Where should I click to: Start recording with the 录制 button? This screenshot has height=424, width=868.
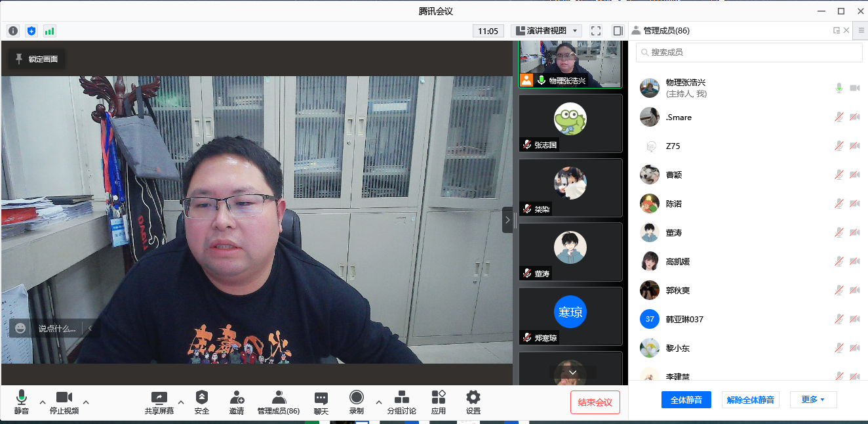tap(356, 402)
